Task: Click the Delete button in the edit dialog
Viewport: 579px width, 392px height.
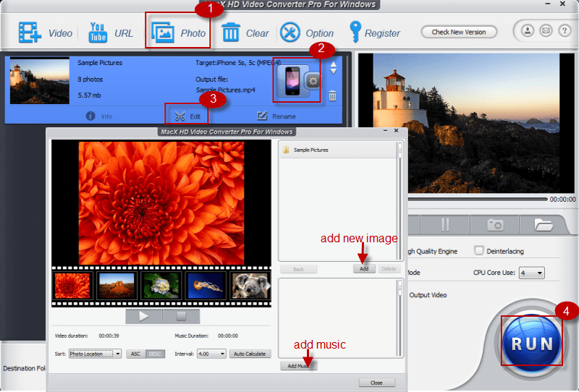Action: [389, 269]
